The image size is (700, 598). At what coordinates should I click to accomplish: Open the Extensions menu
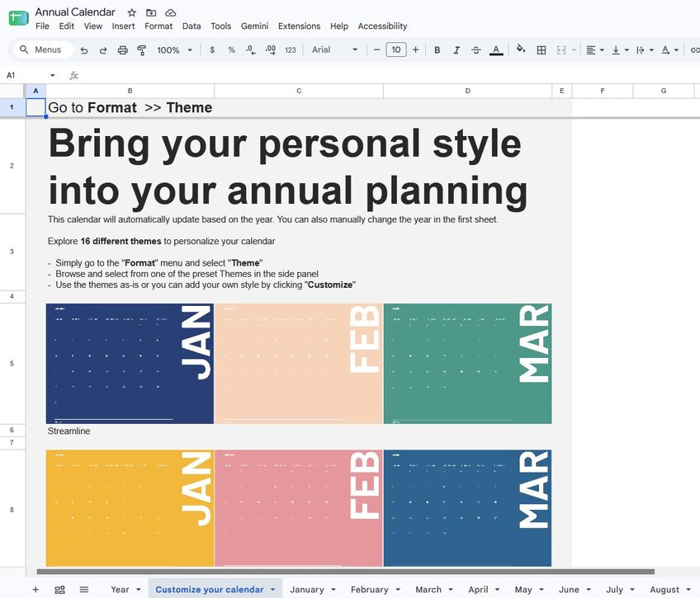point(299,26)
